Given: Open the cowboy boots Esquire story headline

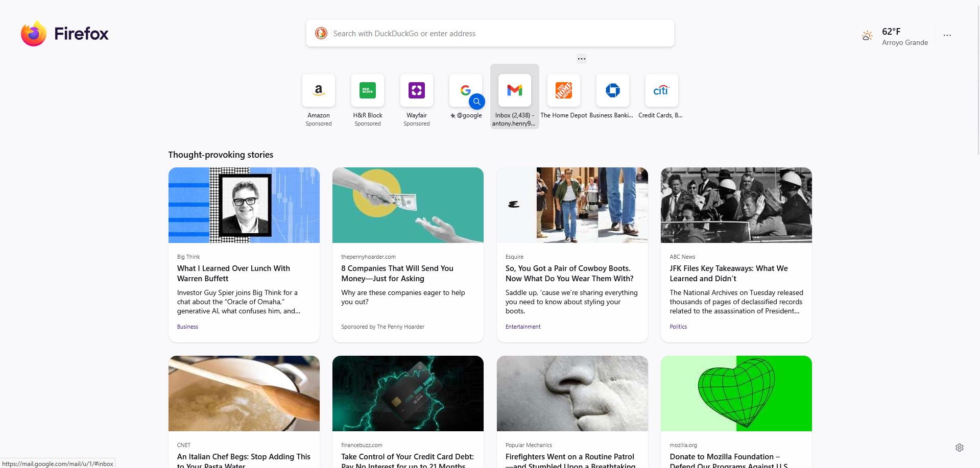Looking at the screenshot, I should 569,274.
